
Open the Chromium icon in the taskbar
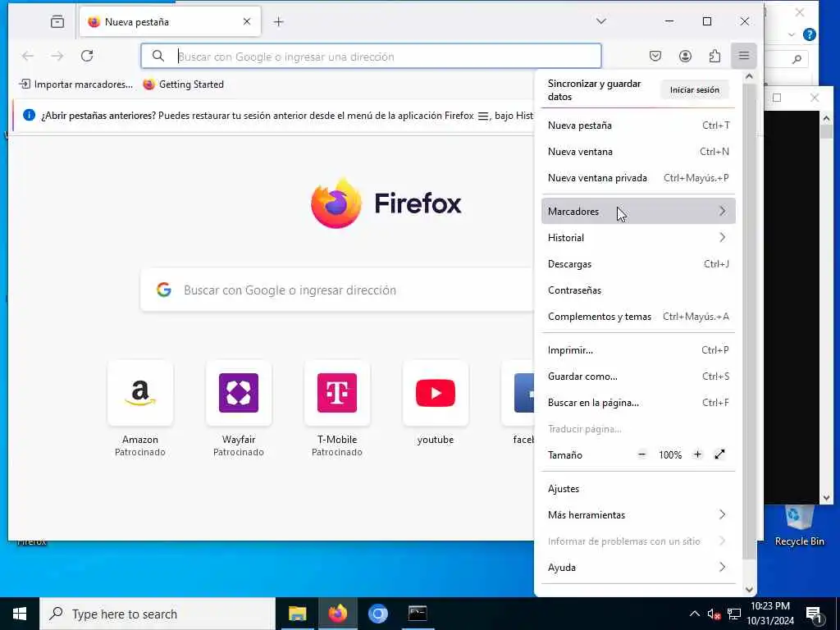pyautogui.click(x=377, y=614)
